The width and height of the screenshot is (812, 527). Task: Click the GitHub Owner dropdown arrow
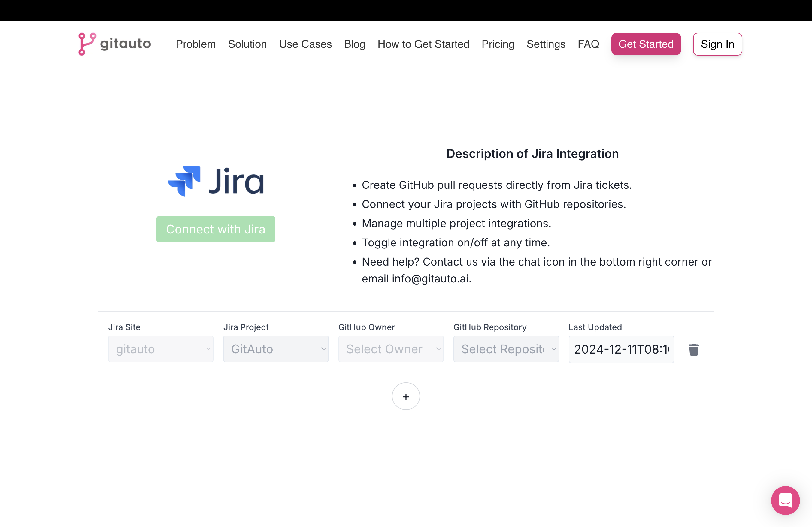pyautogui.click(x=438, y=348)
